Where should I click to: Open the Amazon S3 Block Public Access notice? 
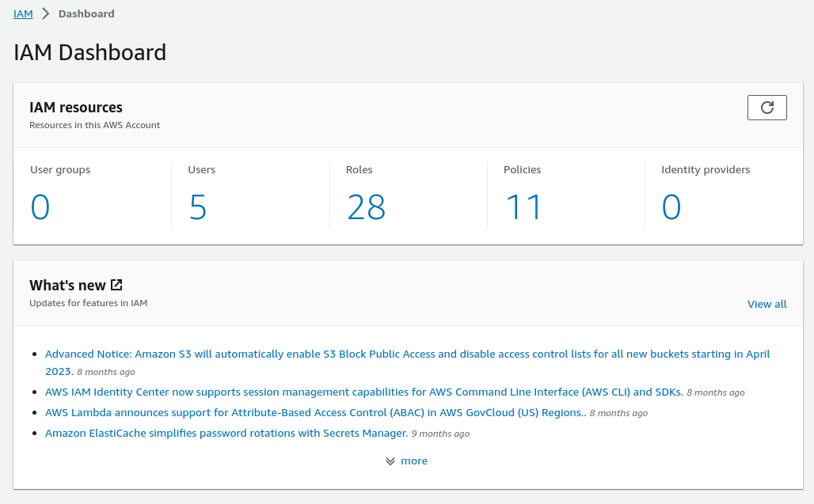408,362
